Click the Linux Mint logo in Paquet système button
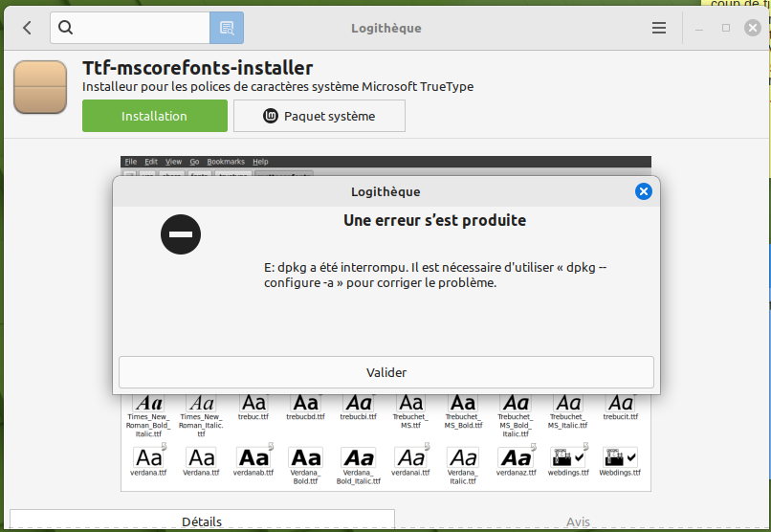Image resolution: width=771 pixels, height=532 pixels. coord(271,116)
